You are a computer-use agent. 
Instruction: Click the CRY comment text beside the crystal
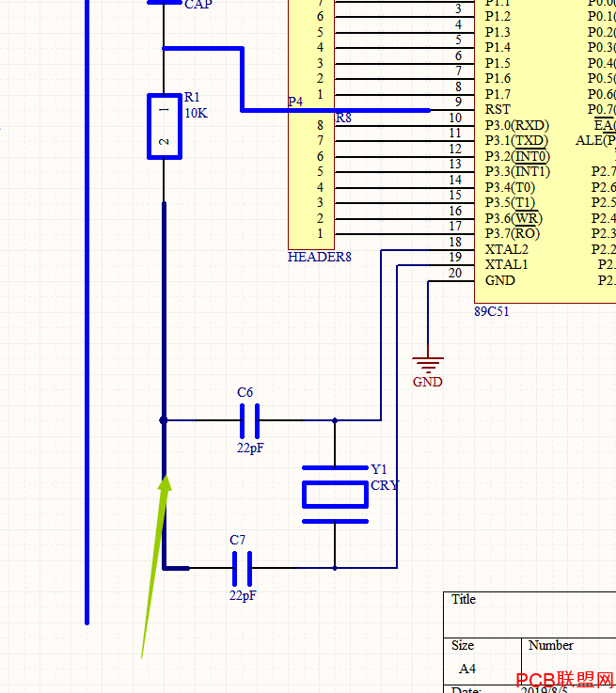[385, 485]
